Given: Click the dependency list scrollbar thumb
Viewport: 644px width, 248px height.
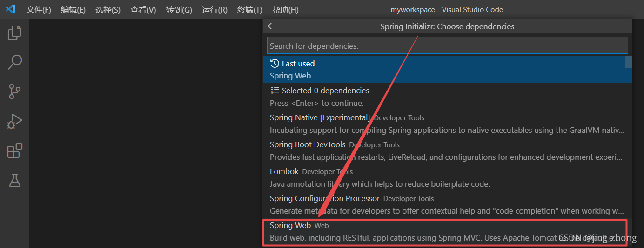Looking at the screenshot, I should click(628, 62).
